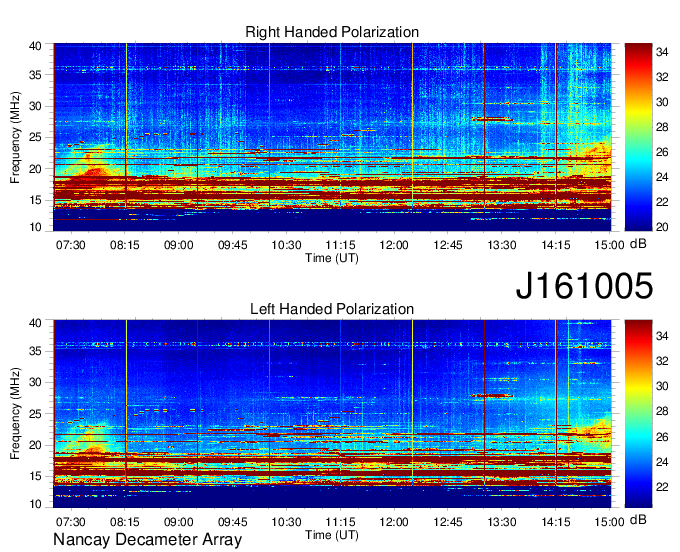Screen dimensions: 680x552
Task: Click the Time (UT) label under the right-handed plot
Action: click(332, 258)
